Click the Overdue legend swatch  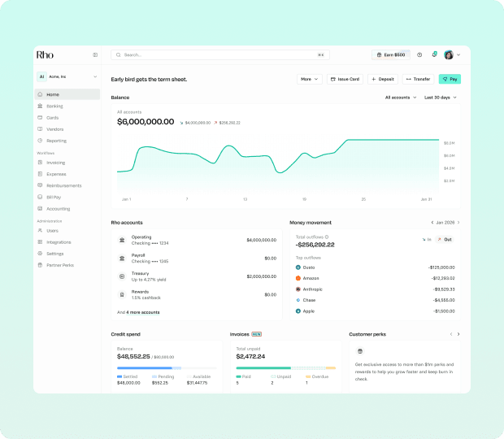[x=308, y=376]
